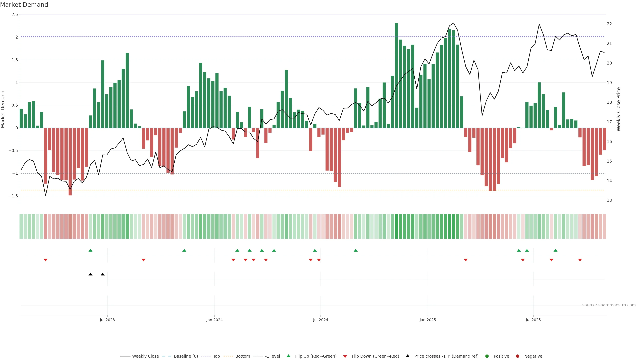Toggle Top dotted line legend entry
Image resolution: width=644 pixels, height=362 pixels.
[x=216, y=356]
